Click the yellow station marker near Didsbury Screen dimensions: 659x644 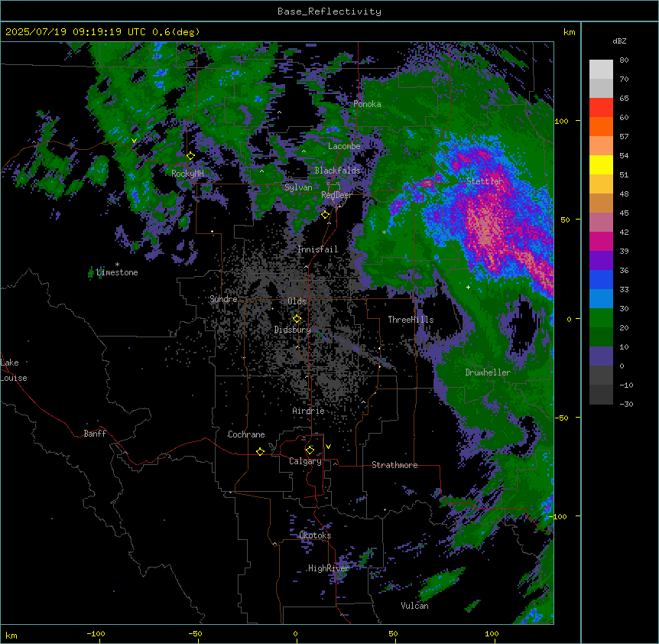click(x=297, y=319)
